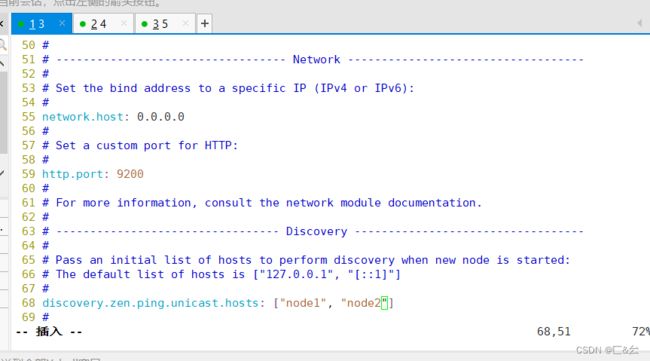Click the "127.0.0.1" text in line 66
The width and height of the screenshot is (650, 361).
[x=296, y=274]
